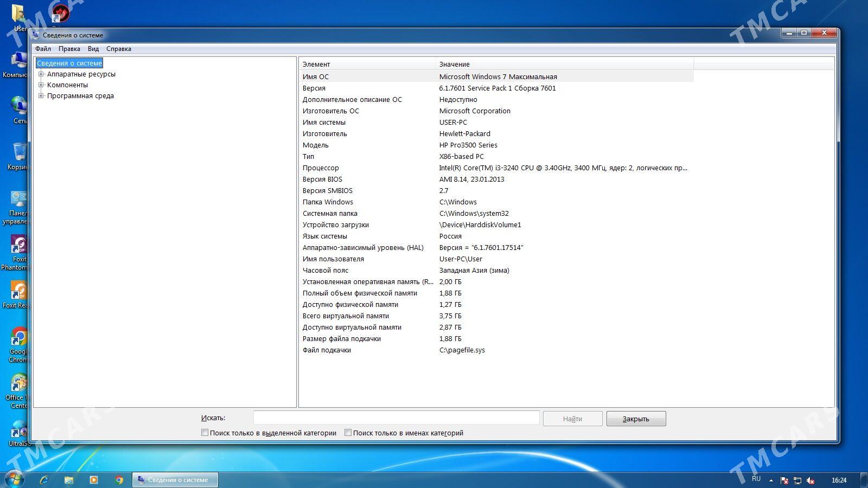The height and width of the screenshot is (488, 868).
Task: Enable search only in selected category
Action: coord(205,433)
